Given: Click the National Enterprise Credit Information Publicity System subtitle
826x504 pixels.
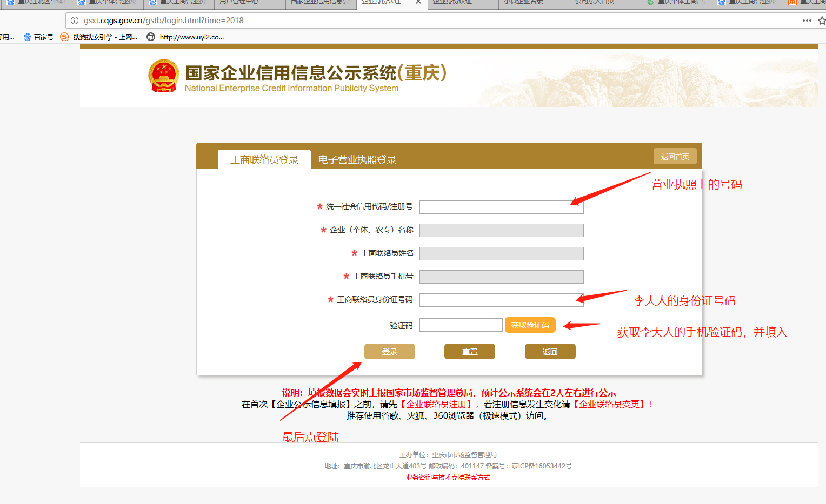Looking at the screenshot, I should [292, 88].
